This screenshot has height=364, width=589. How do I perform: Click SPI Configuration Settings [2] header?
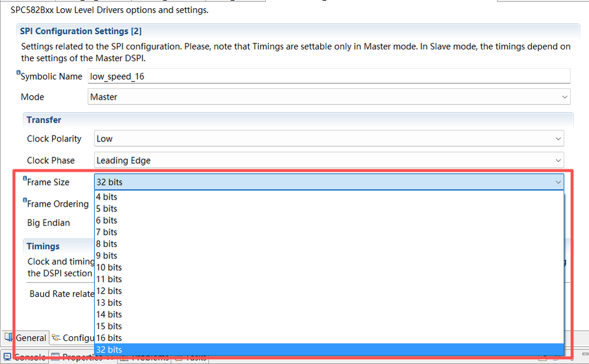[80, 31]
